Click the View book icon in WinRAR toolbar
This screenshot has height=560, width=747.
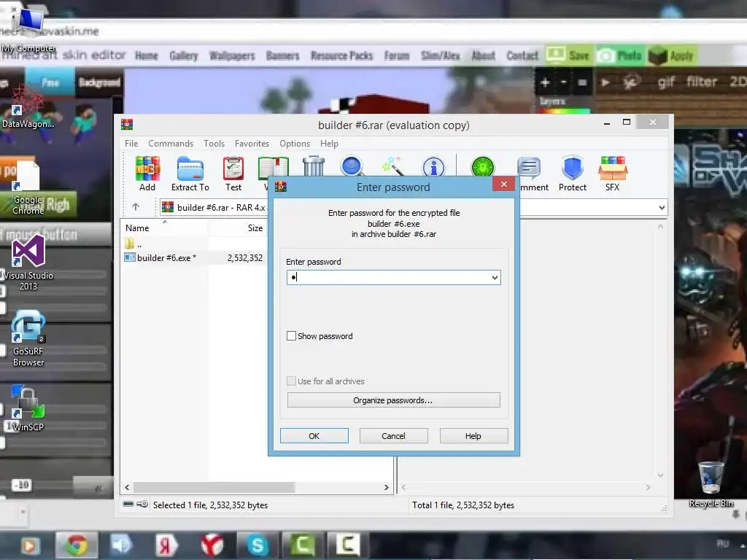(x=273, y=168)
